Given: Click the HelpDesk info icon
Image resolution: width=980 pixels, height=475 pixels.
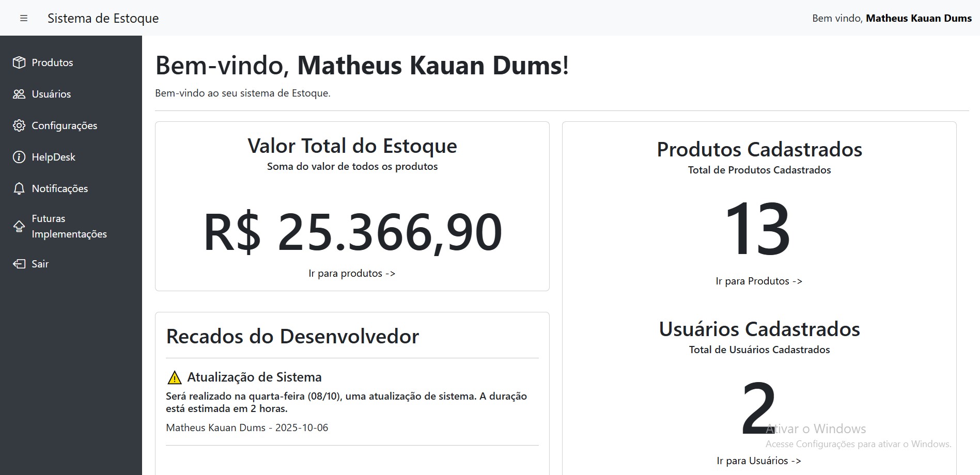Looking at the screenshot, I should [x=19, y=157].
